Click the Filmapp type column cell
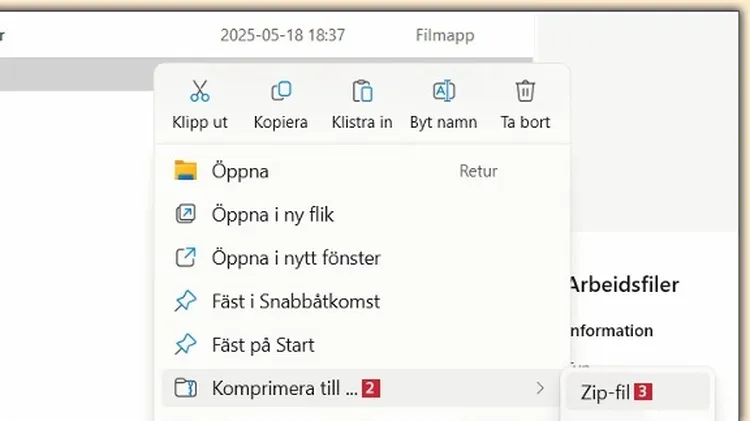The width and height of the screenshot is (750, 421). point(445,35)
